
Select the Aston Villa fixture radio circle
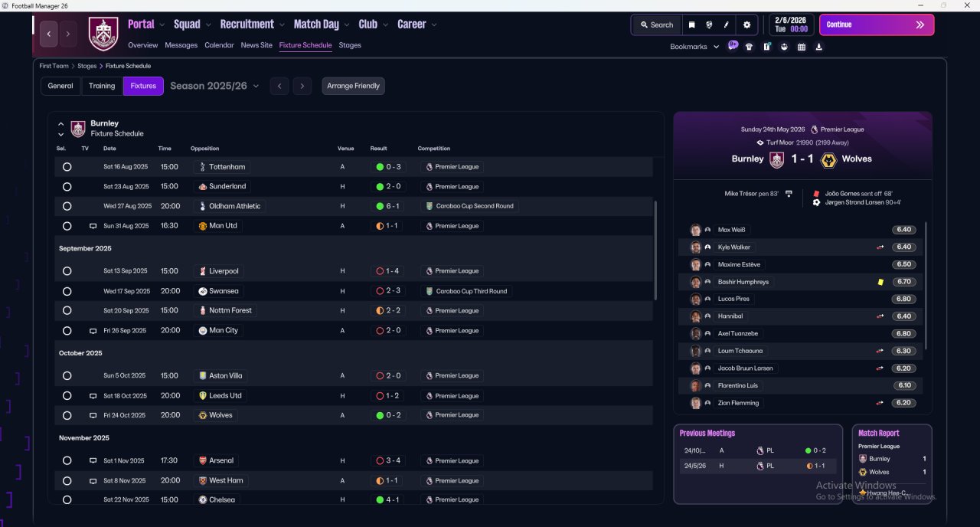tap(67, 376)
